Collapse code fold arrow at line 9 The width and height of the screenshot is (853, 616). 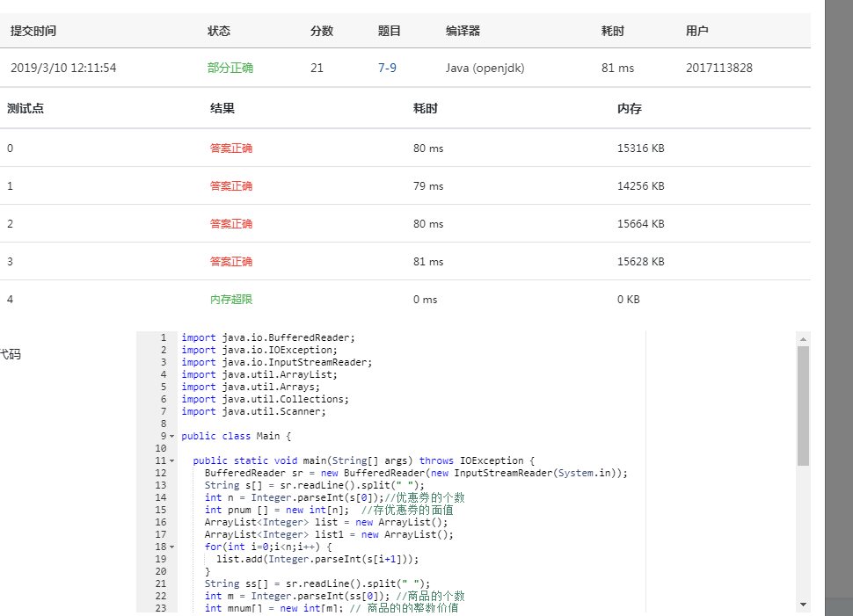pyautogui.click(x=171, y=436)
